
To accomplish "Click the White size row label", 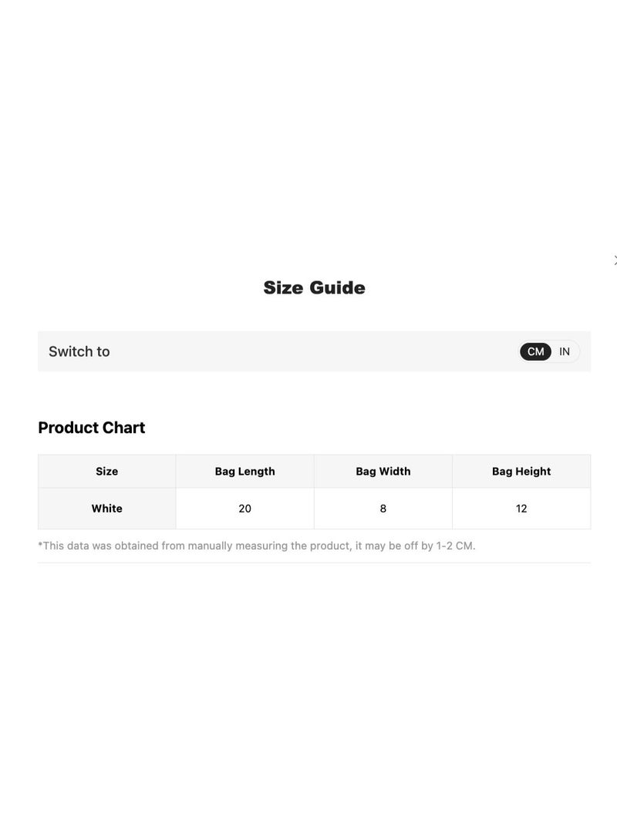I will (106, 509).
